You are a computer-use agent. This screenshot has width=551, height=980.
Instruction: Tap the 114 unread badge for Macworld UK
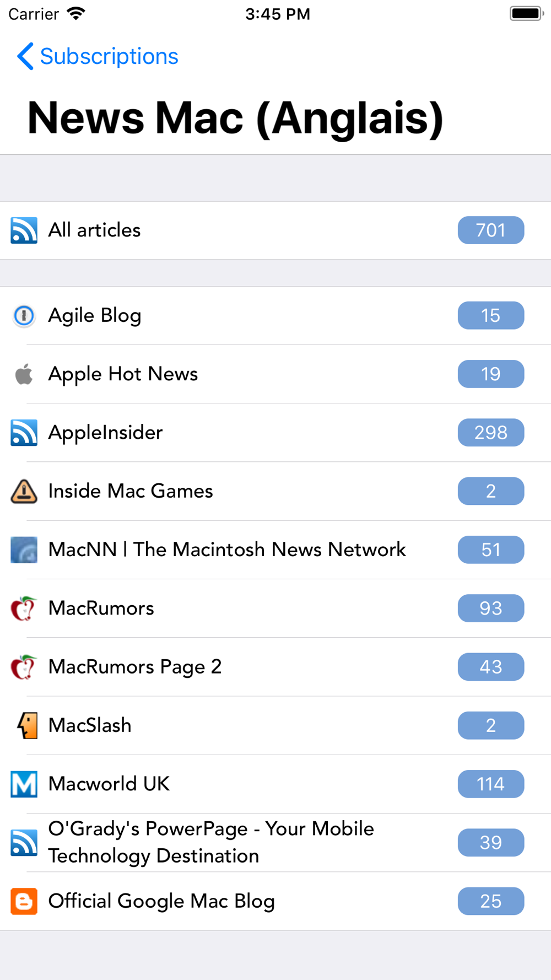click(x=490, y=784)
